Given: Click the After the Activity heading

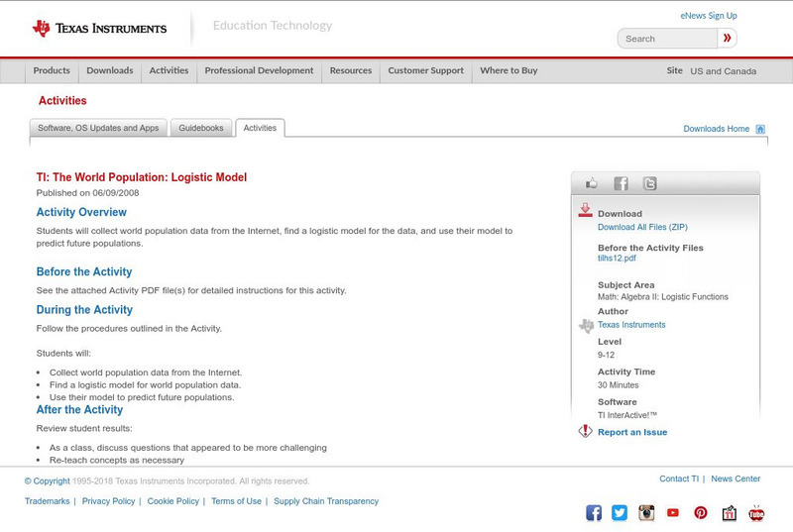Looking at the screenshot, I should click(x=79, y=410).
